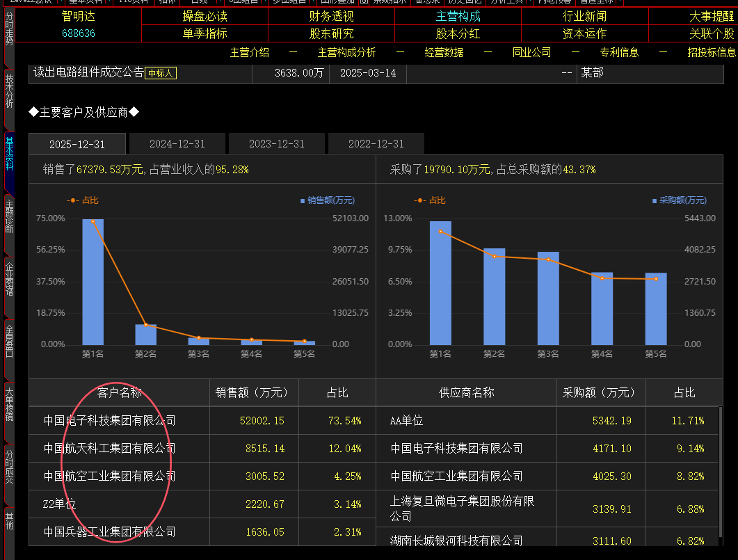Click the 中标人 tag

[x=161, y=74]
